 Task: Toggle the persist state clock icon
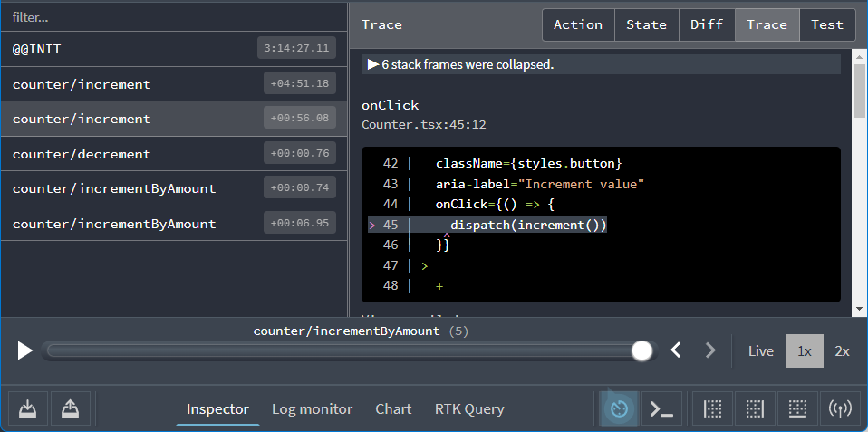[x=619, y=409]
